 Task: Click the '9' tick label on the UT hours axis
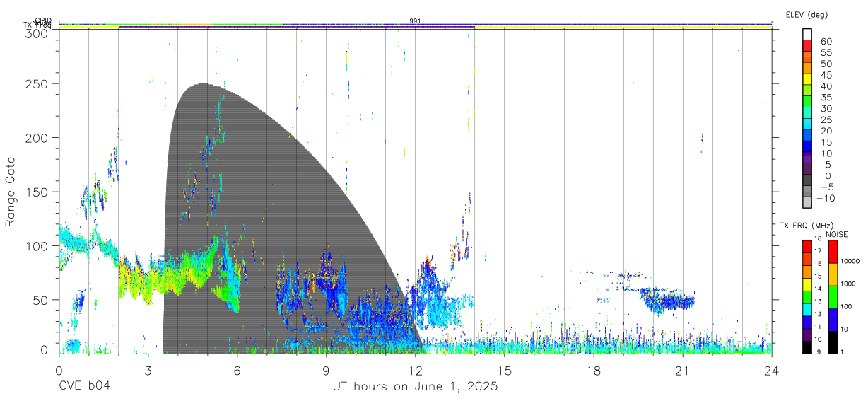[326, 370]
